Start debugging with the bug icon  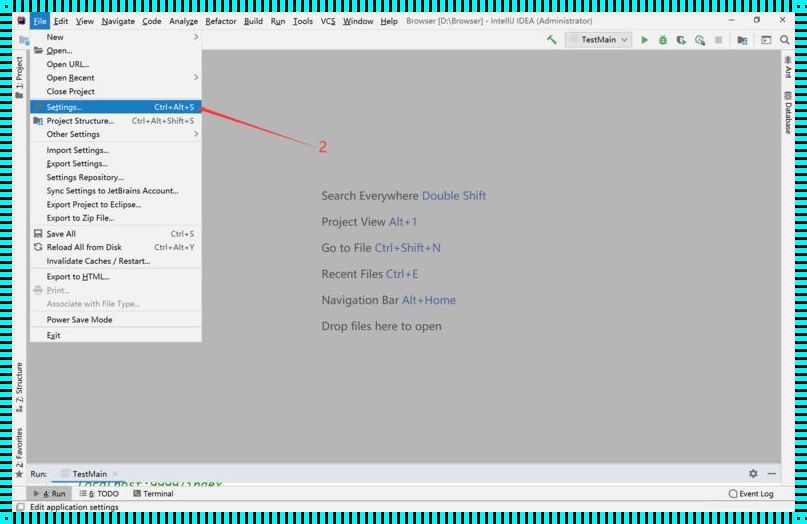point(663,40)
